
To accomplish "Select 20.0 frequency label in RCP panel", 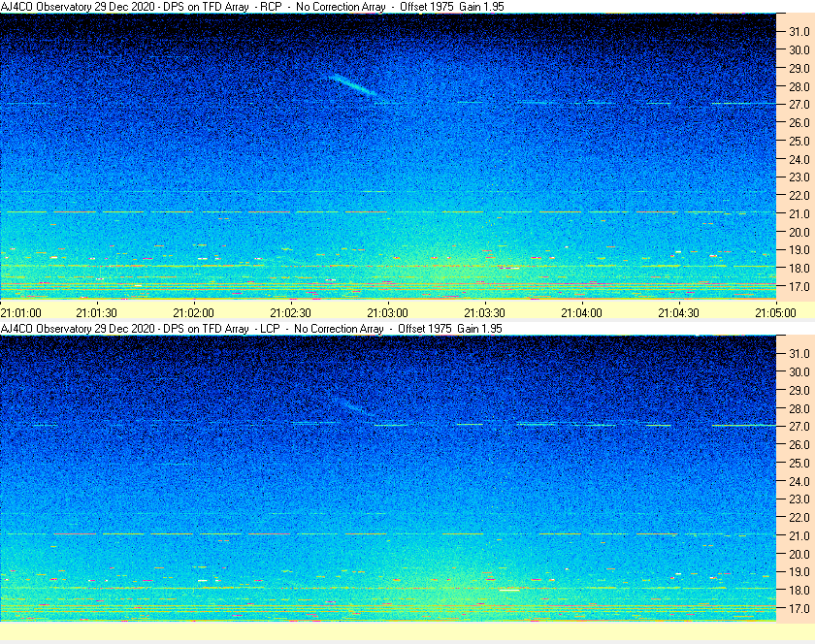I will click(x=799, y=232).
